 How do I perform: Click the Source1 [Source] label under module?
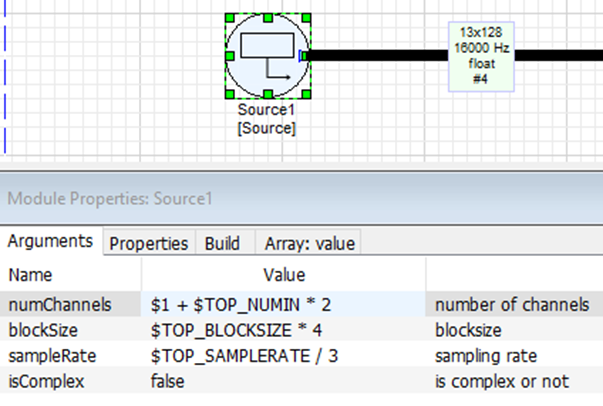tap(267, 119)
